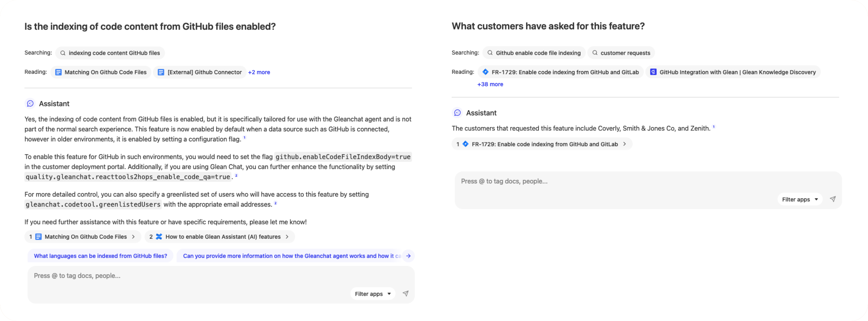The height and width of the screenshot is (321, 868).
Task: Click the Gleanchat agent follow-up suggestion
Action: [x=290, y=256]
